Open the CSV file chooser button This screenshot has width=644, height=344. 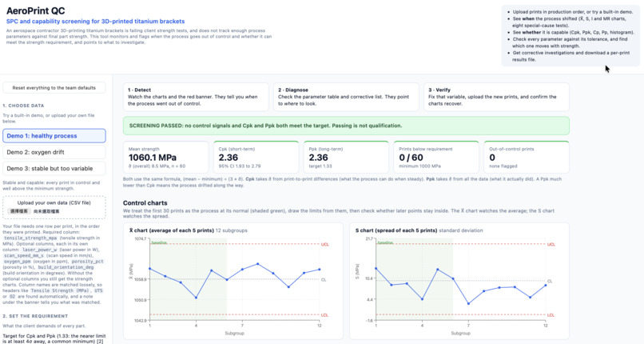point(19,211)
